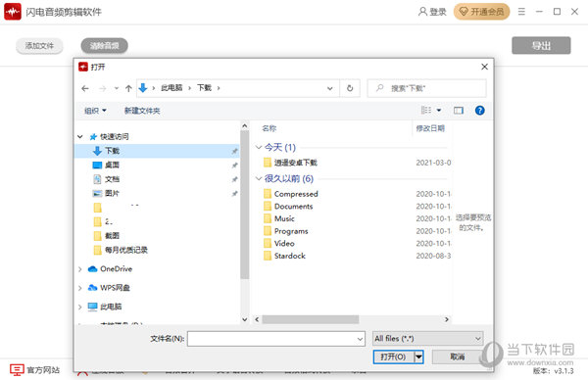Refresh the current folder view
Viewport: 588px width, 380px height.
tap(350, 88)
